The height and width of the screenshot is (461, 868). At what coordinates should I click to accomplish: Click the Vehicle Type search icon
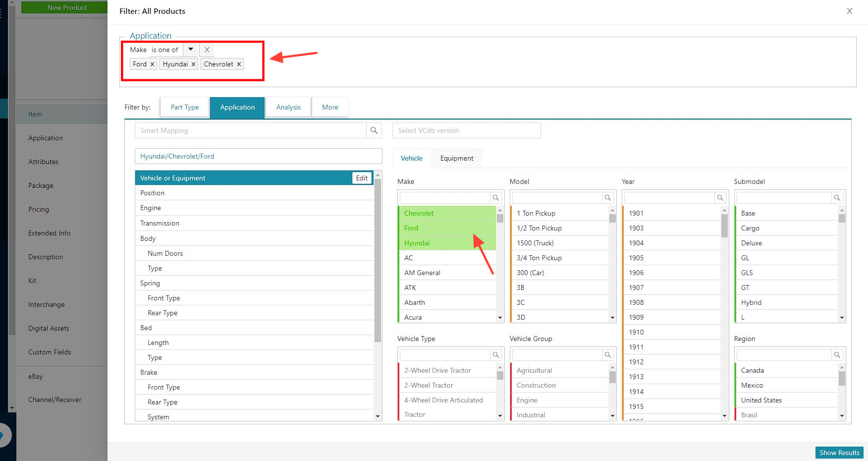tap(495, 355)
